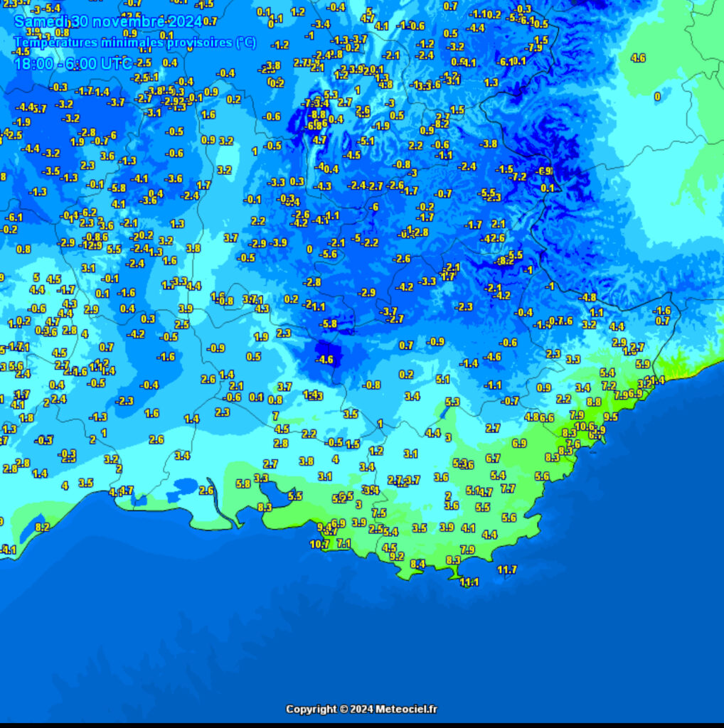
Task: Open the Copyright 2024 Meteociel.fr link
Action: 361,709
